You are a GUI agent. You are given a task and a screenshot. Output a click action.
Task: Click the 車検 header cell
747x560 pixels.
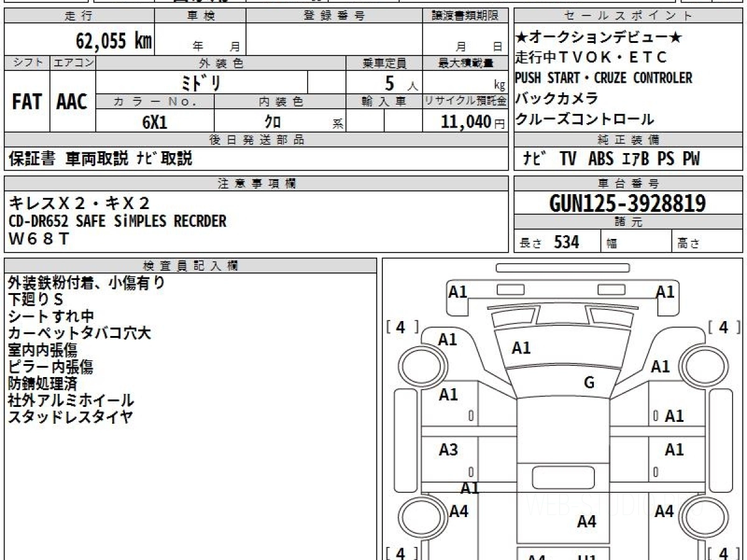(200, 16)
